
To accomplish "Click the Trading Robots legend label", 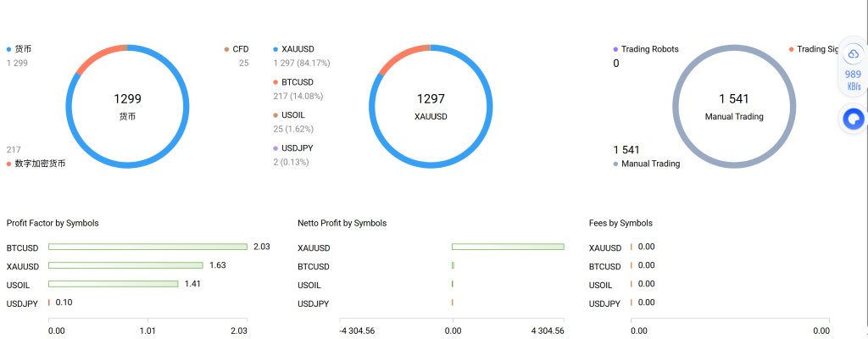I will 649,49.
